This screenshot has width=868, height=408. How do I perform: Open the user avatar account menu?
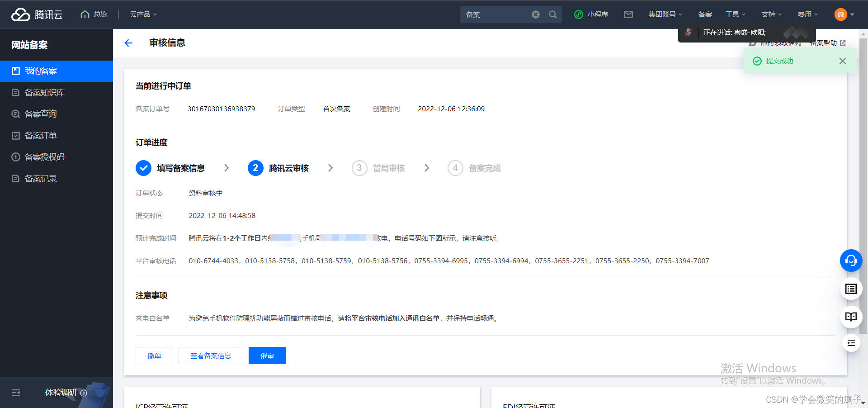(x=840, y=14)
